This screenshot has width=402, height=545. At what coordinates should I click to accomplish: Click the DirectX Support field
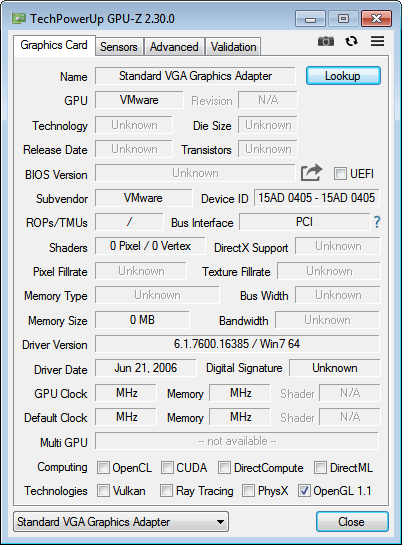338,246
